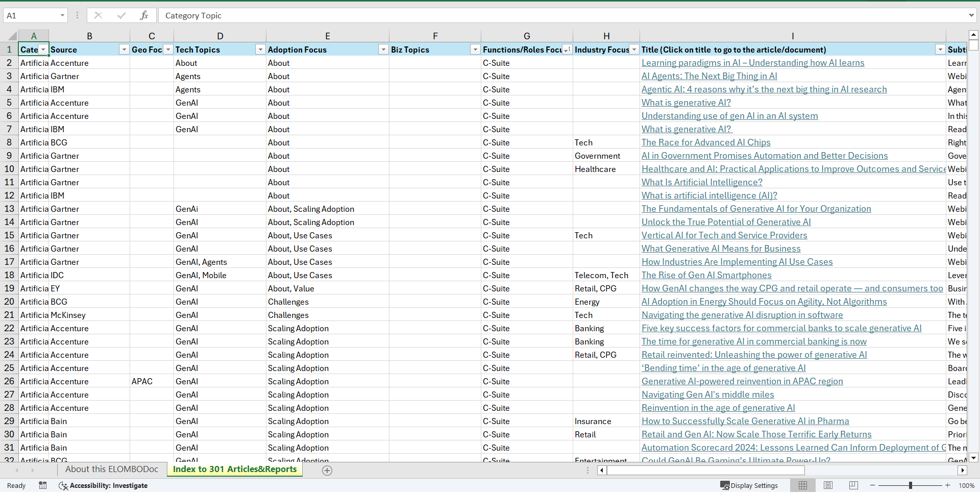Click the 100% zoom level
Image resolution: width=980 pixels, height=493 pixels.
(x=966, y=485)
